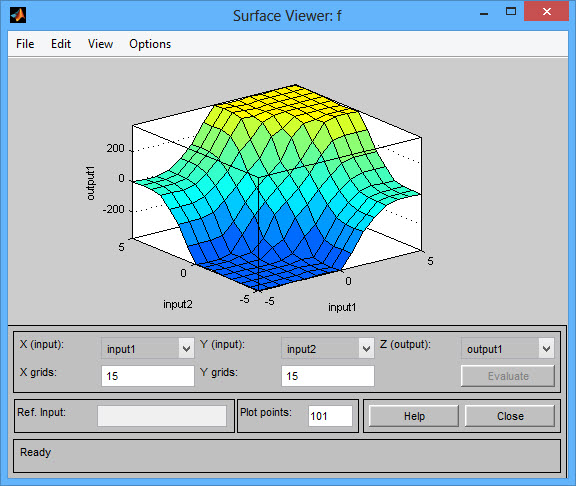The height and width of the screenshot is (486, 576).
Task: Minimize the Surface Viewer window
Action: 484,13
